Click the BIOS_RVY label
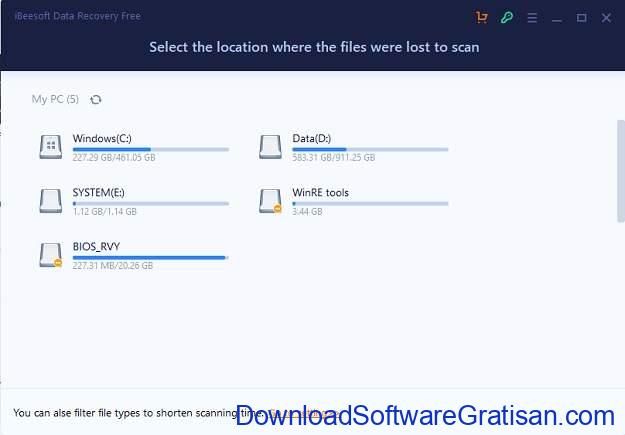 (x=96, y=246)
